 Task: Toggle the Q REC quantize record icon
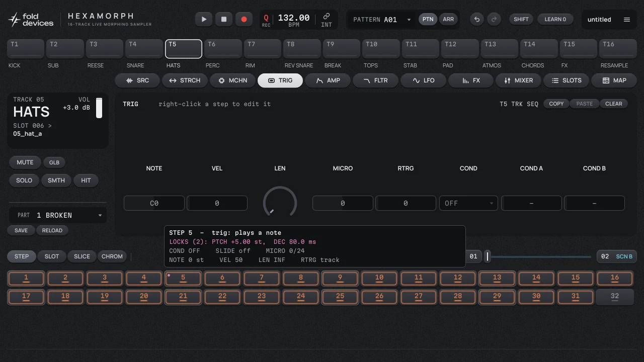(x=266, y=20)
